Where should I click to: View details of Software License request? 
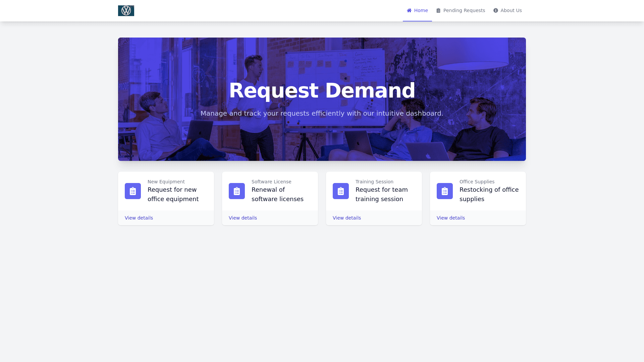pos(243,218)
